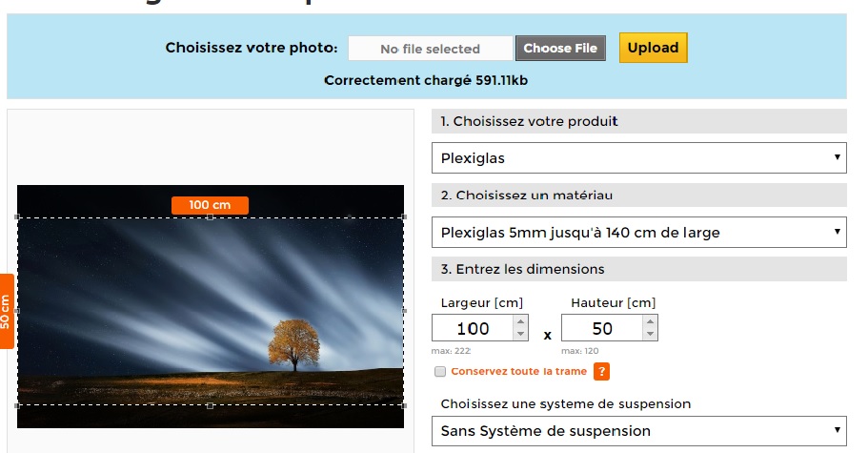Increase the Largeur value with up arrow
Image resolution: width=868 pixels, height=453 pixels.
click(x=520, y=321)
